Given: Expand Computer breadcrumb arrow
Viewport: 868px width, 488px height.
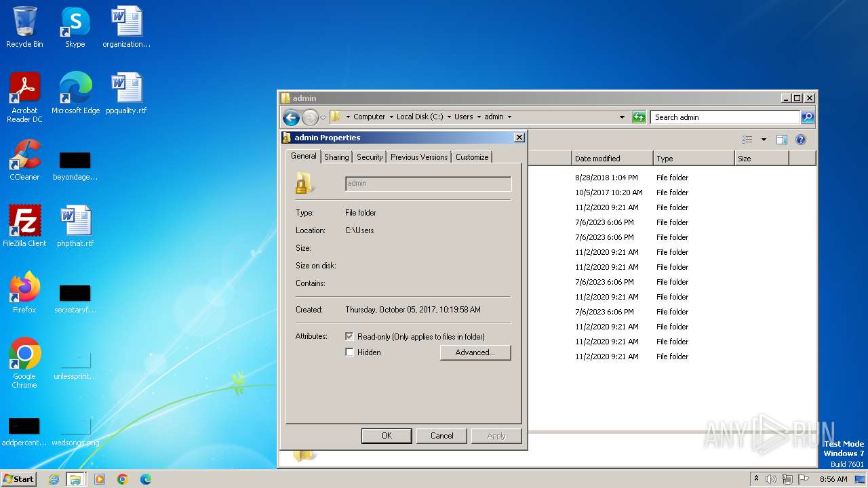Looking at the screenshot, I should pos(391,117).
